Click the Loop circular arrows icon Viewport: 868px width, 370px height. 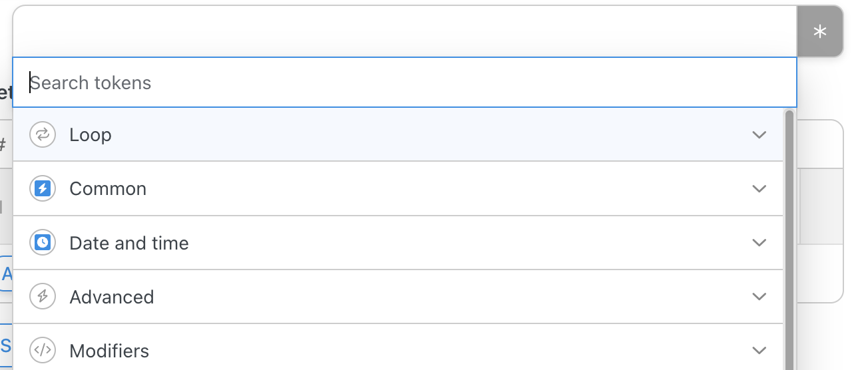click(x=43, y=135)
